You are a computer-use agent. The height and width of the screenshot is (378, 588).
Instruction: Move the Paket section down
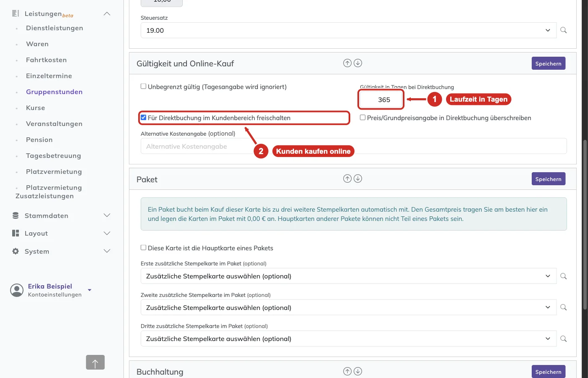click(x=358, y=178)
